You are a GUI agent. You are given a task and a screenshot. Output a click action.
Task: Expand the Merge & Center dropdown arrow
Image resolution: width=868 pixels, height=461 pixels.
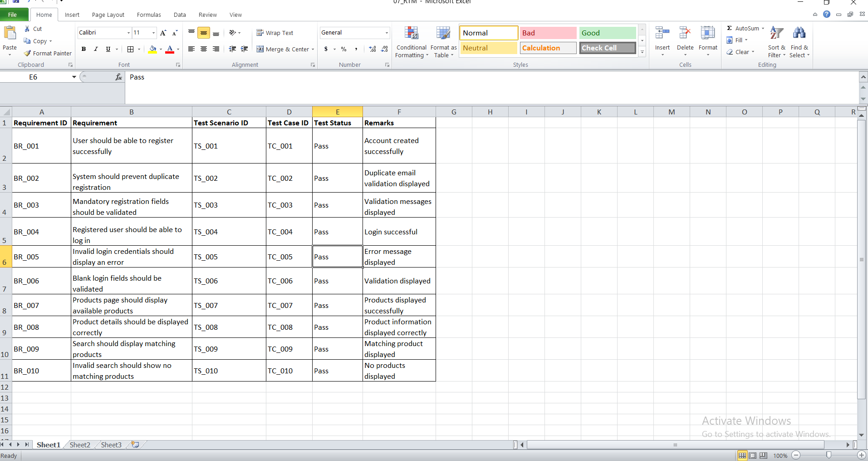coord(313,49)
